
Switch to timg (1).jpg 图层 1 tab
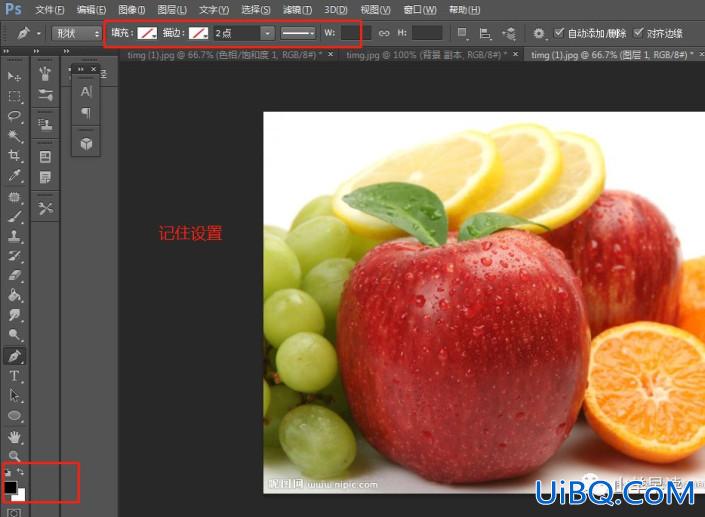tap(612, 55)
